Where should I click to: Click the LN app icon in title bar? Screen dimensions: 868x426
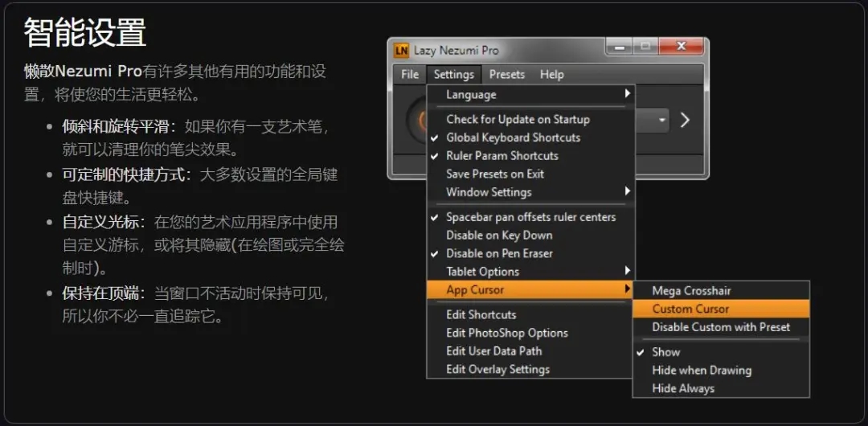pyautogui.click(x=401, y=51)
